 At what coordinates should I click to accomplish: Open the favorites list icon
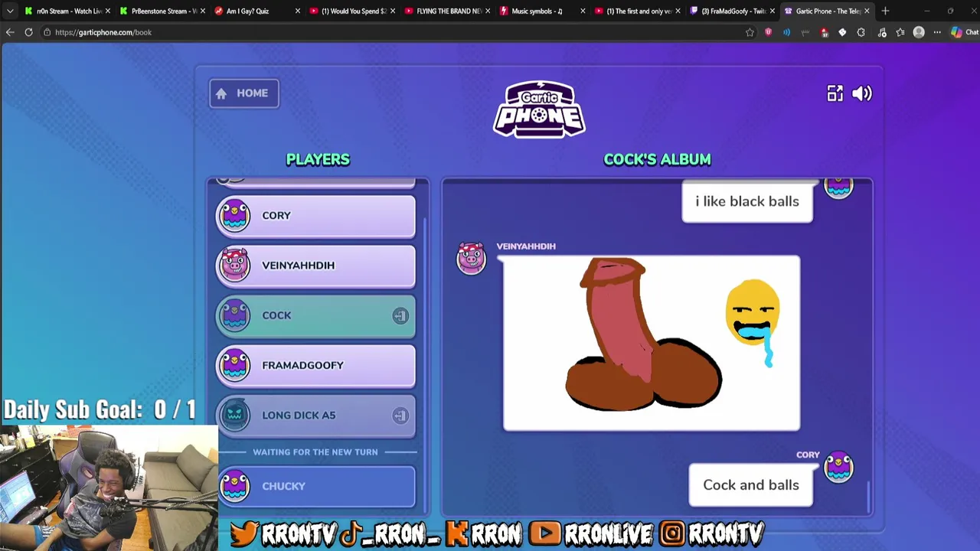tap(900, 32)
